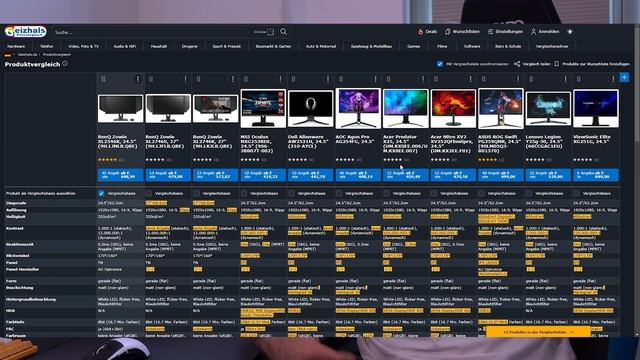Open the Software category
640x360 pixels.
[472, 47]
